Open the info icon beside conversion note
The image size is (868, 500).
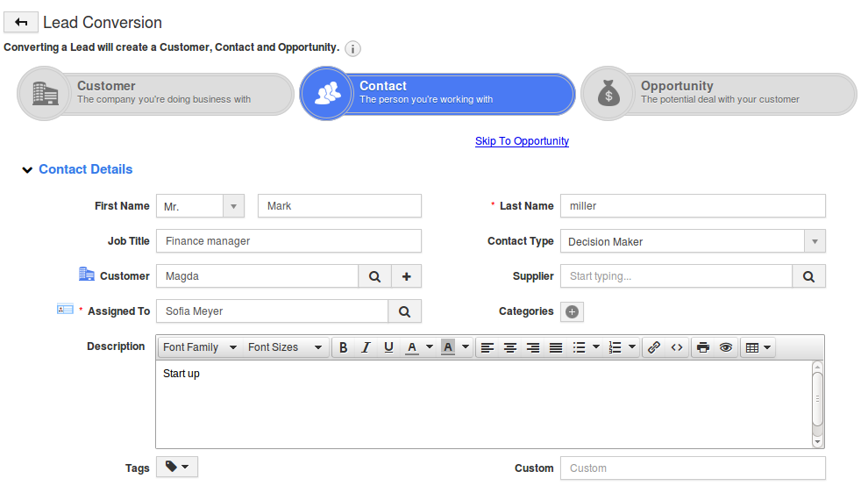pyautogui.click(x=352, y=49)
